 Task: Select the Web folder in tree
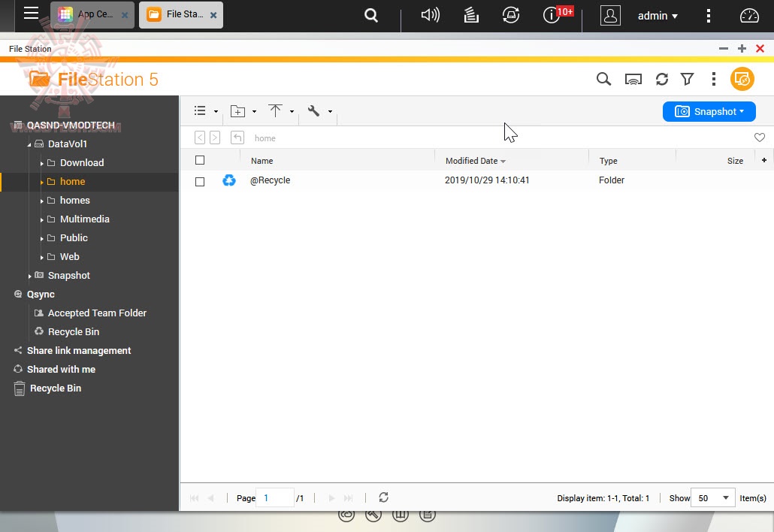tap(69, 257)
